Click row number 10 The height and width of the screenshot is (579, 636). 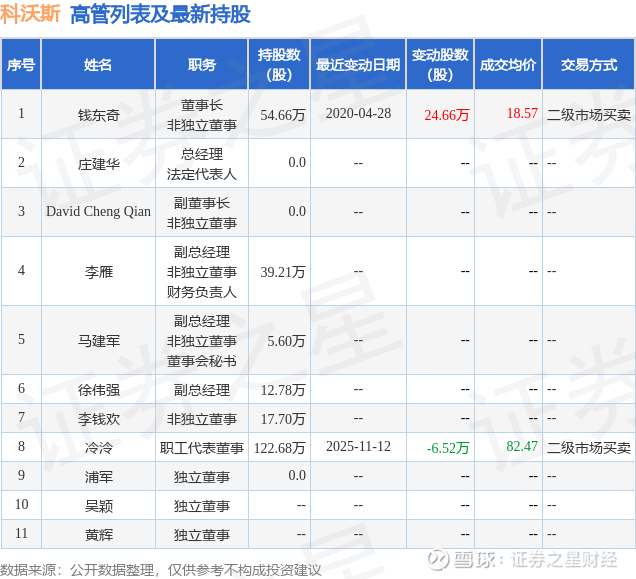click(x=21, y=504)
